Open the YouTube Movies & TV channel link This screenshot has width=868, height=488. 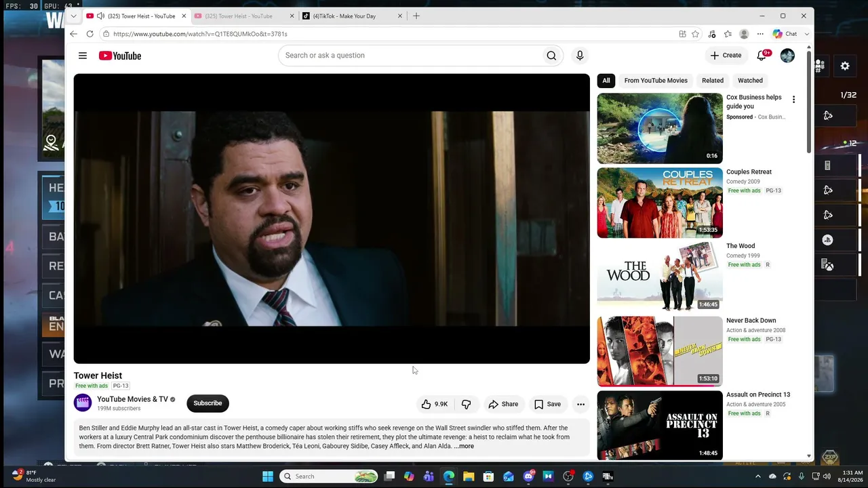pyautogui.click(x=132, y=399)
